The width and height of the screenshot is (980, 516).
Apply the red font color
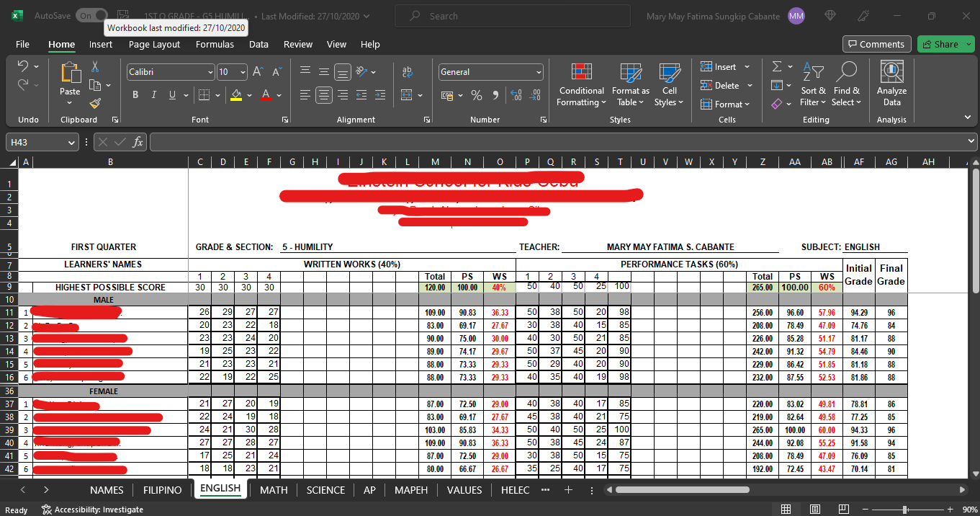[266, 95]
